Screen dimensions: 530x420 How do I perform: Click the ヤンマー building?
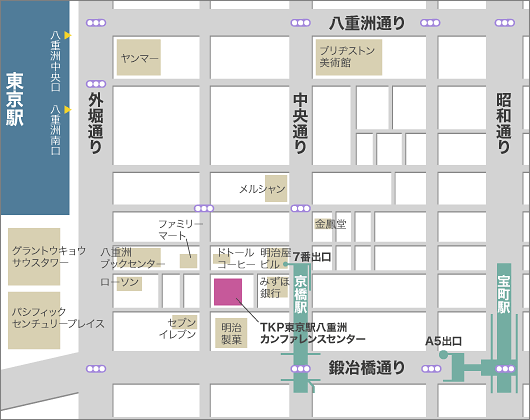click(x=139, y=57)
